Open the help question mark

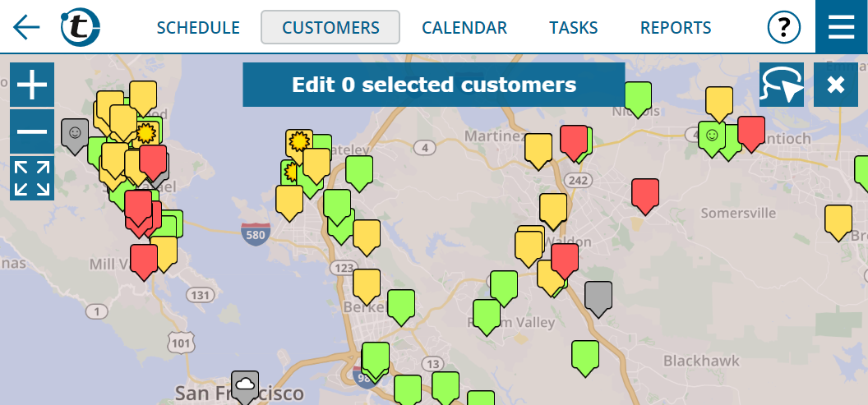pyautogui.click(x=784, y=27)
